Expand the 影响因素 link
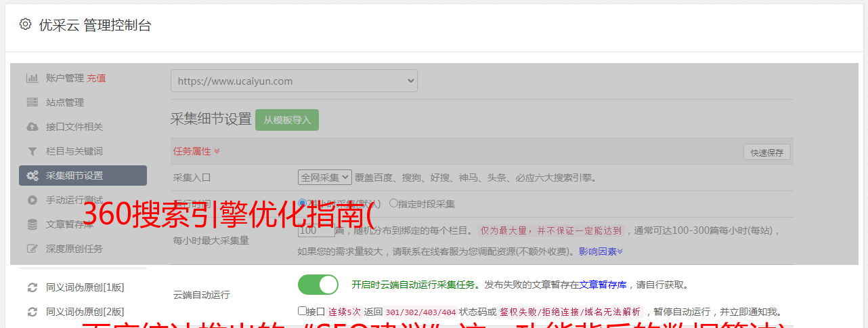The width and height of the screenshot is (868, 328). 601,251
